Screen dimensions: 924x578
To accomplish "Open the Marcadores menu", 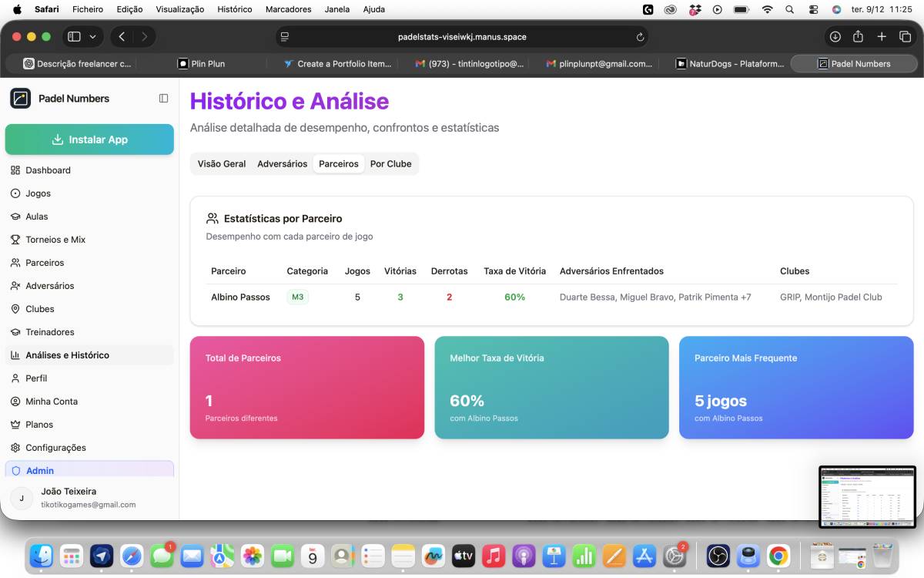I will tap(289, 9).
